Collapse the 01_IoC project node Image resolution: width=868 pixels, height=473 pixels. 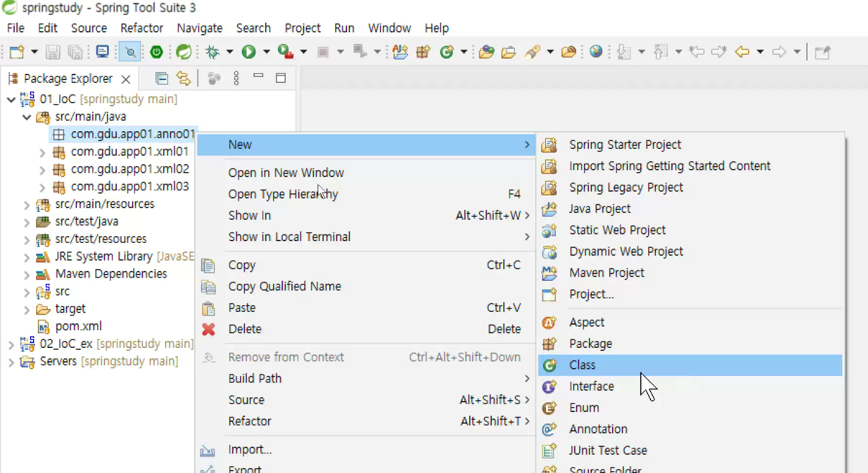11,99
